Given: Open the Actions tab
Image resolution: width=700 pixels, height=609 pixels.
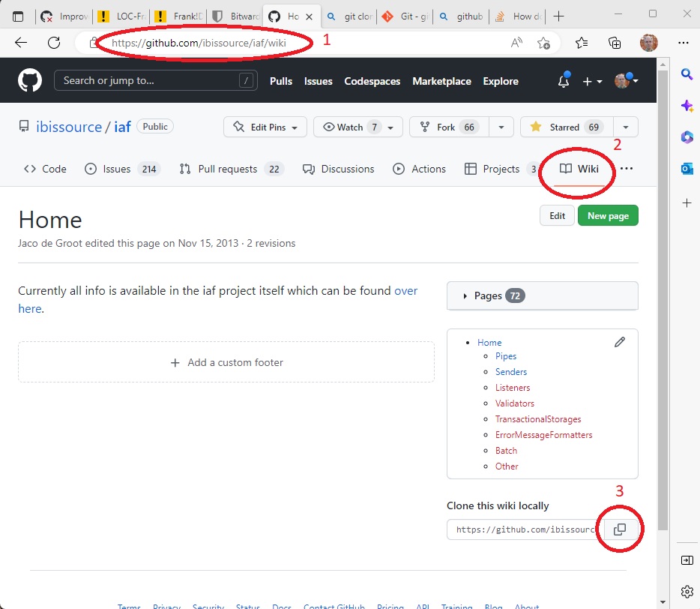Looking at the screenshot, I should coord(419,169).
